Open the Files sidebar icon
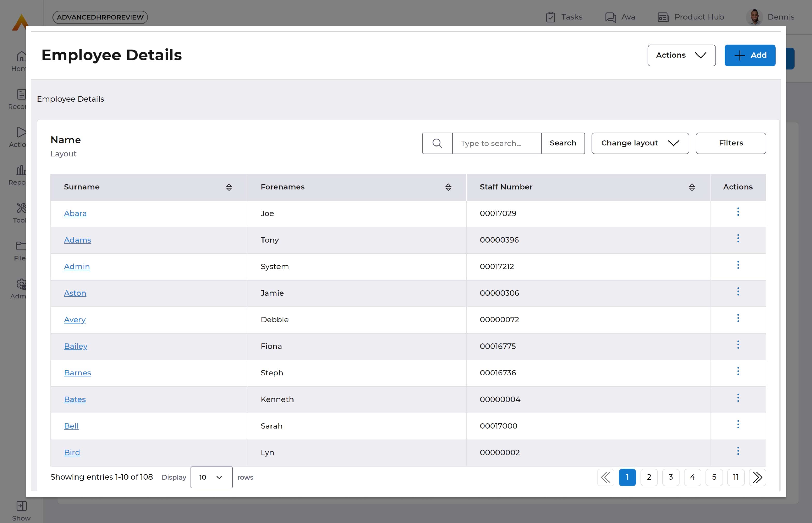This screenshot has height=523, width=812. click(21, 246)
